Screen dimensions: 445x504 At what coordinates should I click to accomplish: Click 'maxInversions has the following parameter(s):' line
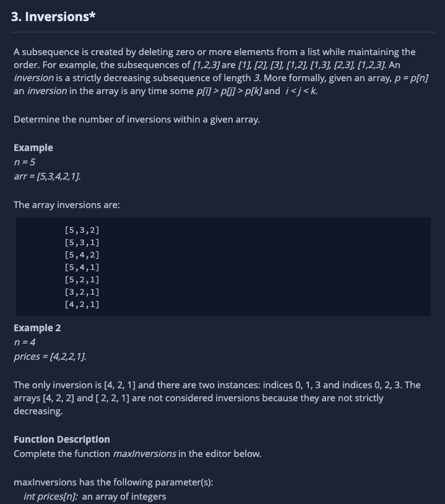pyautogui.click(x=113, y=482)
